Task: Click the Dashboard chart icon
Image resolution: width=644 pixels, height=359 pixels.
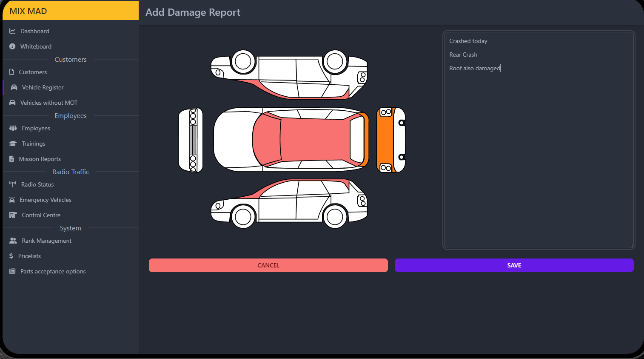Action: (x=12, y=31)
